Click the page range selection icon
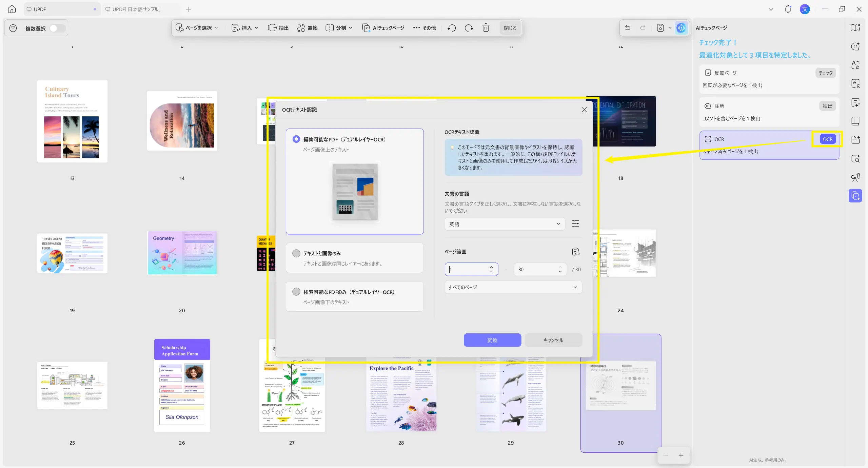868x468 pixels. 575,252
